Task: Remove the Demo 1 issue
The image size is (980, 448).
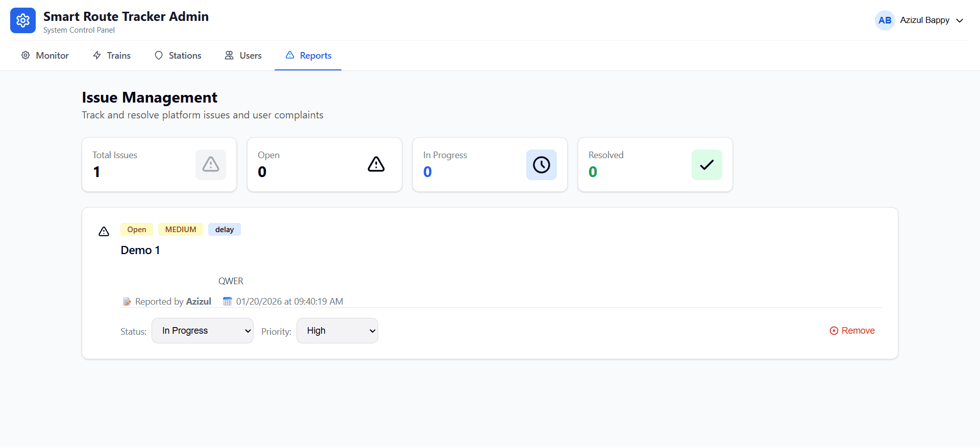Action: 852,331
